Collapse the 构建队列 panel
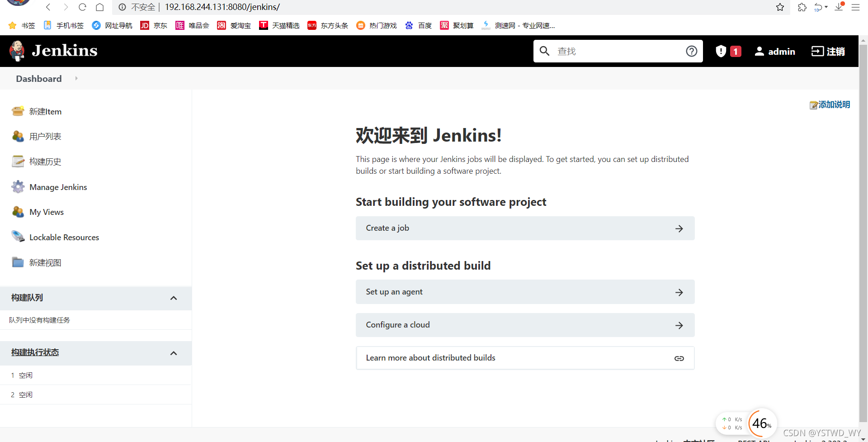Screen dimensions: 868x442 click(174, 298)
